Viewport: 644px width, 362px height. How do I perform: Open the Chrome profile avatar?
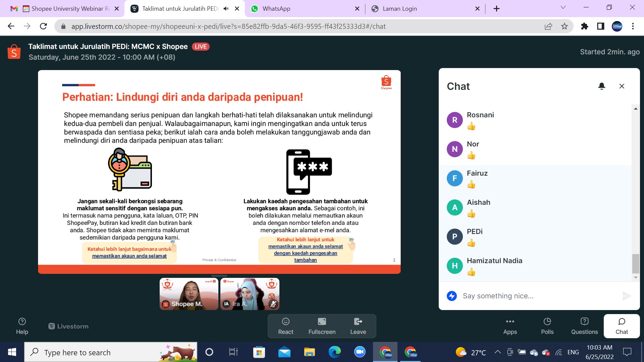pyautogui.click(x=617, y=26)
